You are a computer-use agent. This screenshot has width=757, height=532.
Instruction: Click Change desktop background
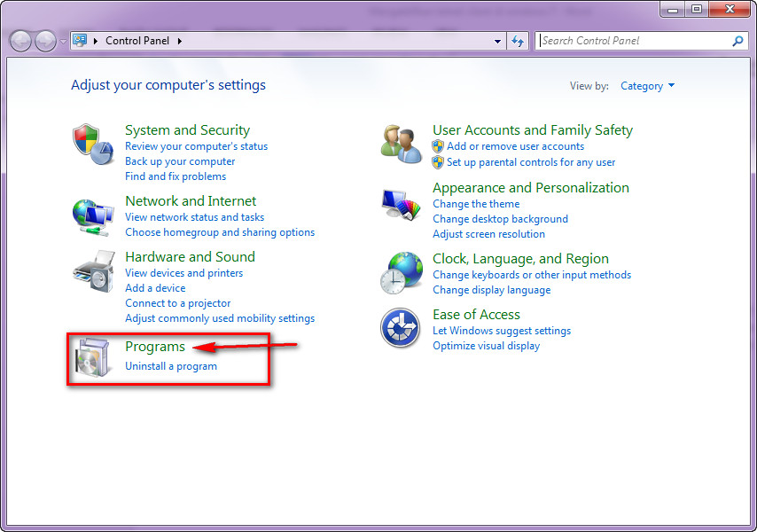click(500, 219)
